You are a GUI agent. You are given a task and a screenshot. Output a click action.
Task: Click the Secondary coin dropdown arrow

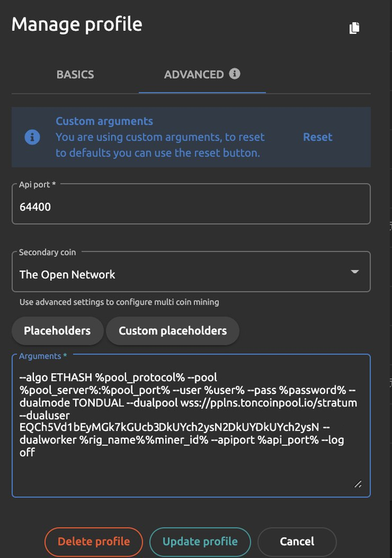(355, 272)
